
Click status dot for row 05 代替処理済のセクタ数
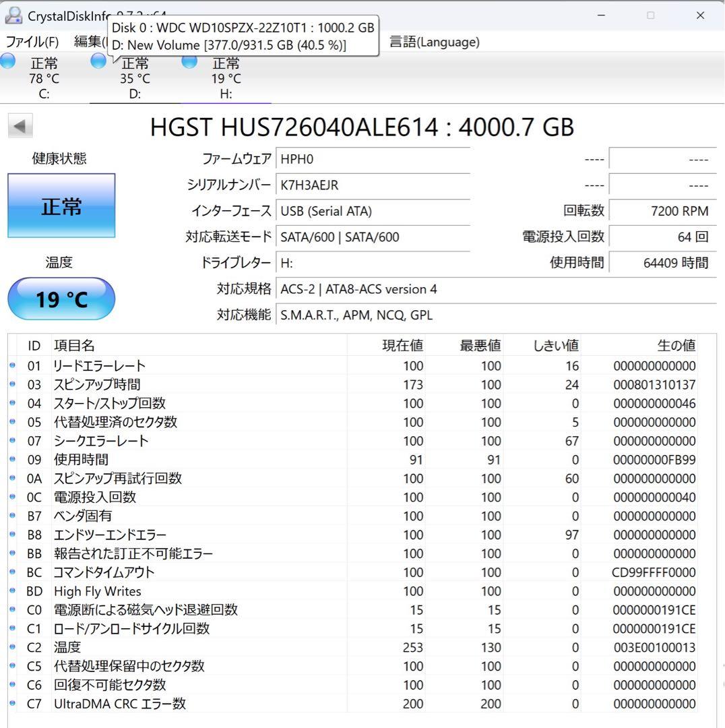[13, 421]
